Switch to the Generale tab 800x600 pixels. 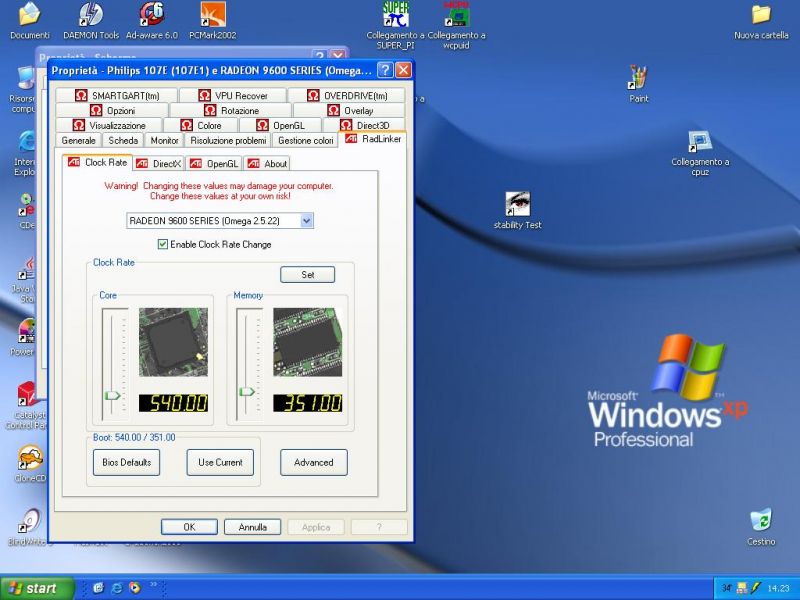tap(79, 140)
